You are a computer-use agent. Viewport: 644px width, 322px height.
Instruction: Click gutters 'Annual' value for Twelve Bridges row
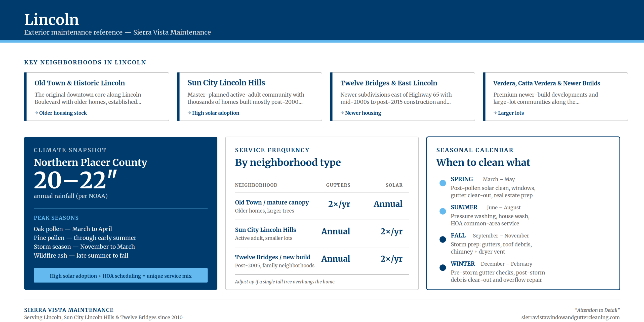coord(336,259)
